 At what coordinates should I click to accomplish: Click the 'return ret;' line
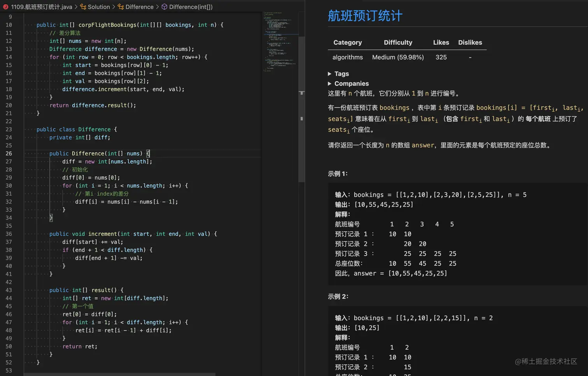tap(80, 346)
